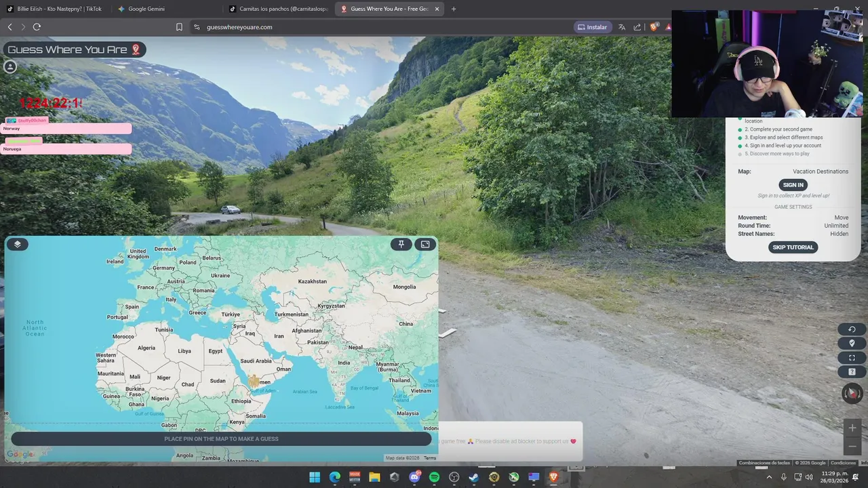This screenshot has width=868, height=488.
Task: Open Combinaciones de teclas link
Action: click(764, 463)
